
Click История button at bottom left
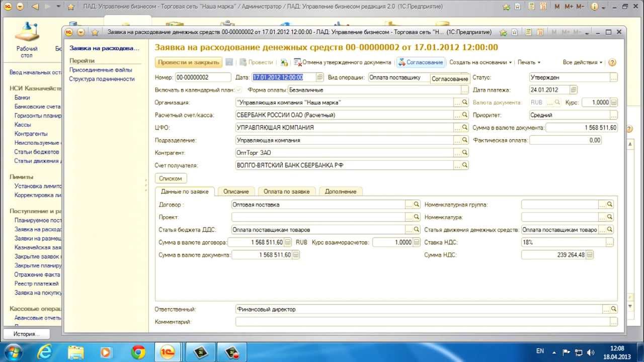[x=27, y=334]
